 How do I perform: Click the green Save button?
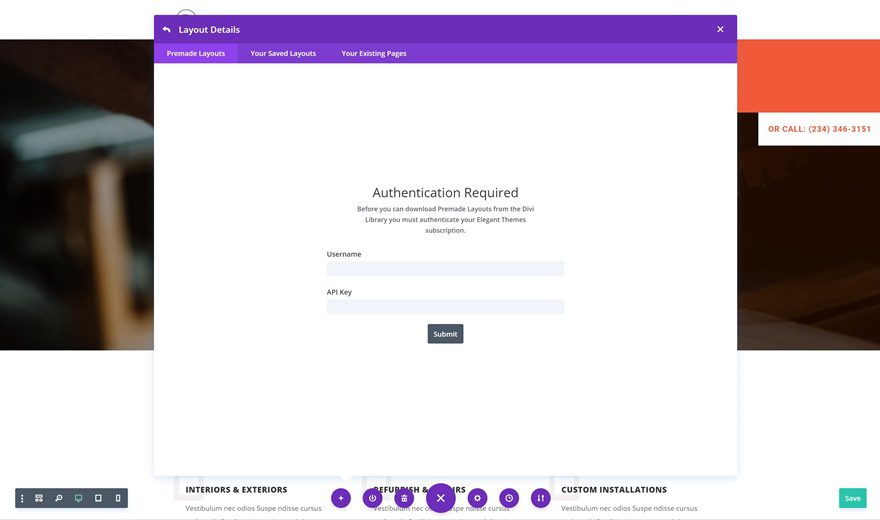[x=852, y=498]
